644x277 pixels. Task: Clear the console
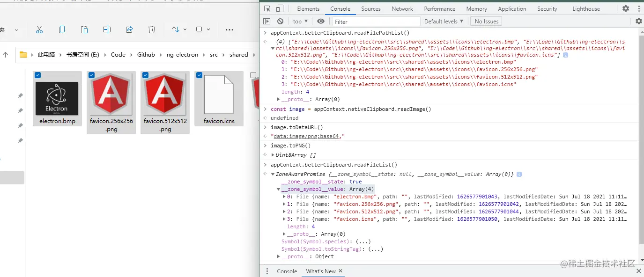tap(280, 22)
